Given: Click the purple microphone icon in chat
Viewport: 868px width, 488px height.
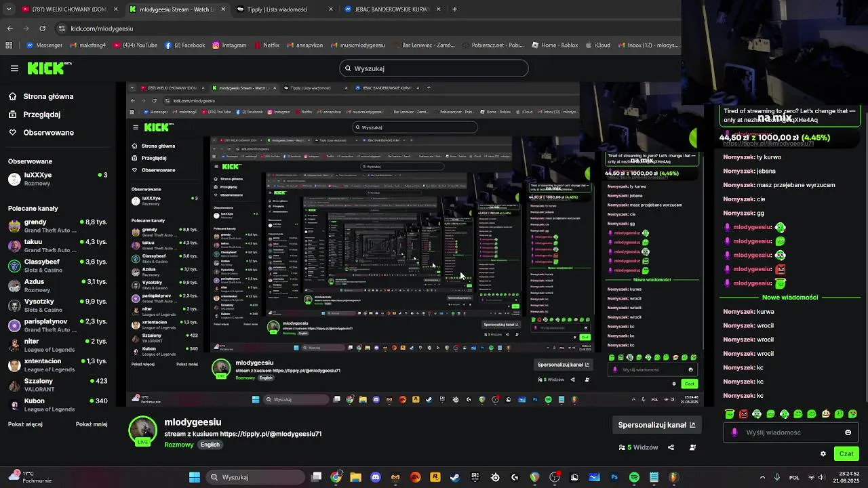Looking at the screenshot, I should tap(734, 432).
